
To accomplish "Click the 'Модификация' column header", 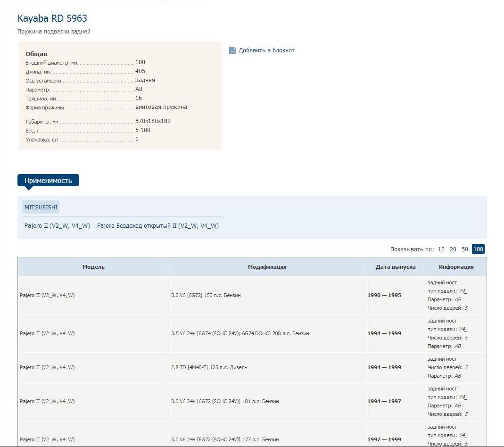I will [267, 267].
